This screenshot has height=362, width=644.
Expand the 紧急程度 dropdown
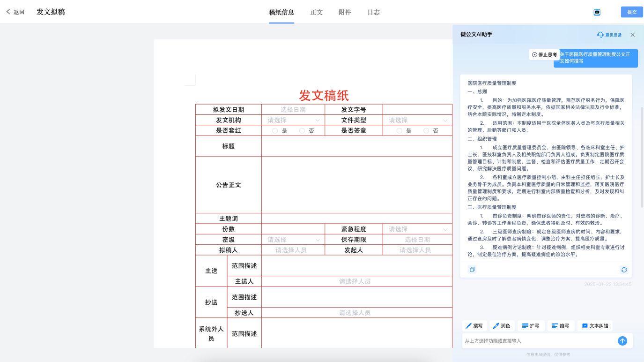click(x=417, y=229)
